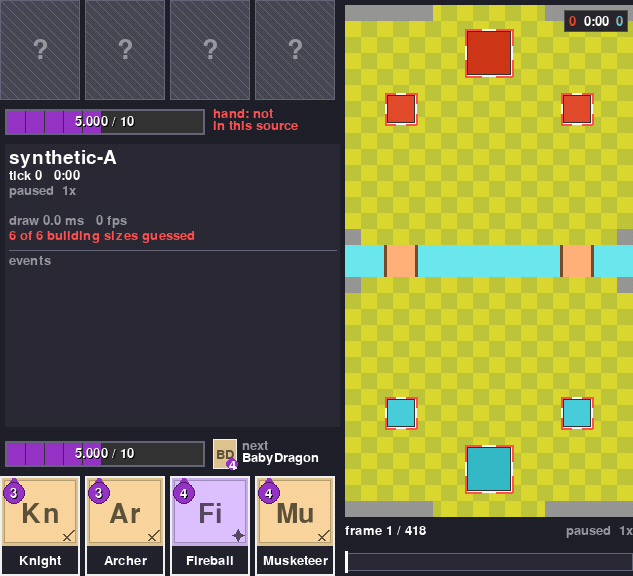This screenshot has width=633, height=576.
Task: Click the second hidden opponent card
Action: 125,50
